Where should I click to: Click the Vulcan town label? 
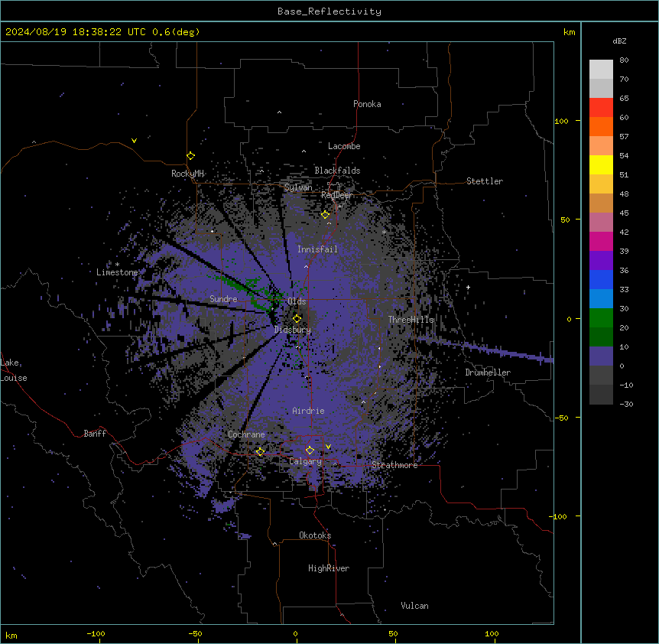414,606
